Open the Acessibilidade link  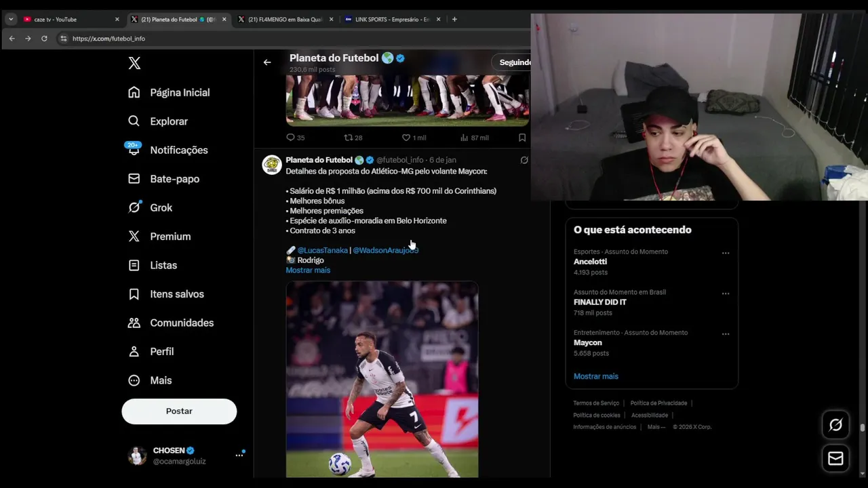[x=650, y=415]
